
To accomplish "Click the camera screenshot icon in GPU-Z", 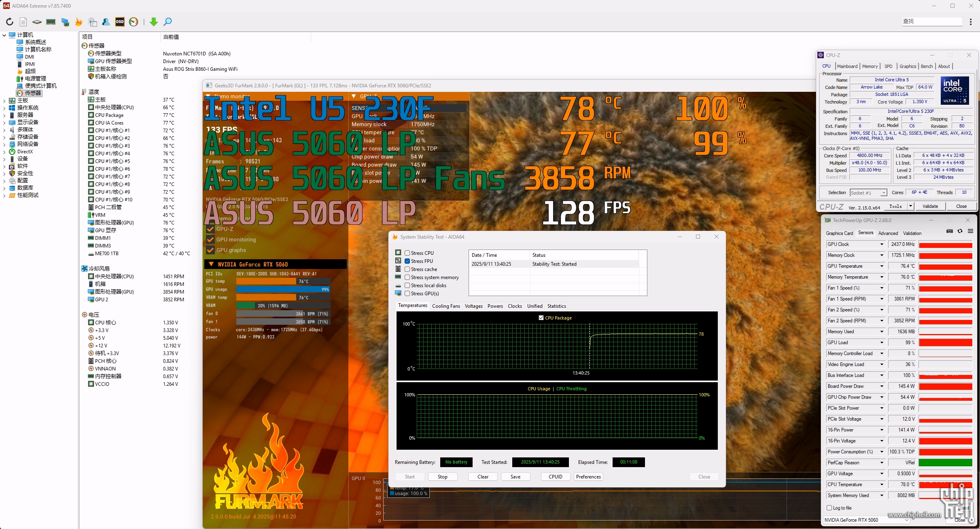I will tap(950, 231).
